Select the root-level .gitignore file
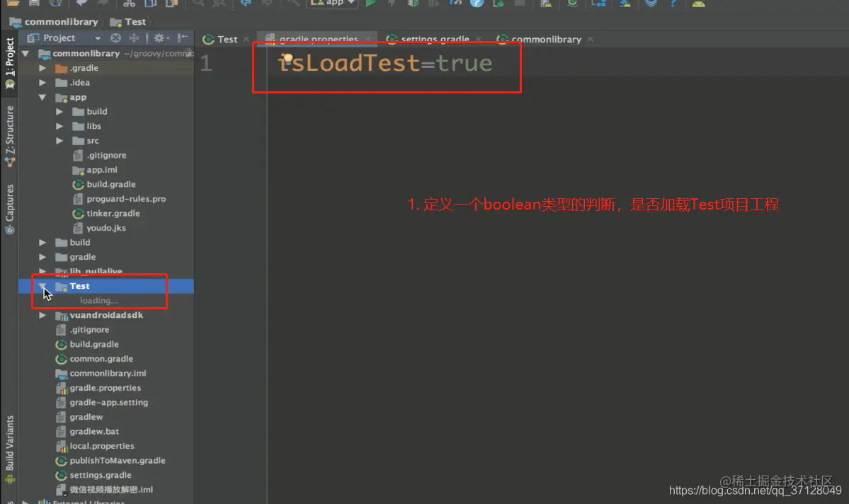849x504 pixels. pyautogui.click(x=89, y=330)
